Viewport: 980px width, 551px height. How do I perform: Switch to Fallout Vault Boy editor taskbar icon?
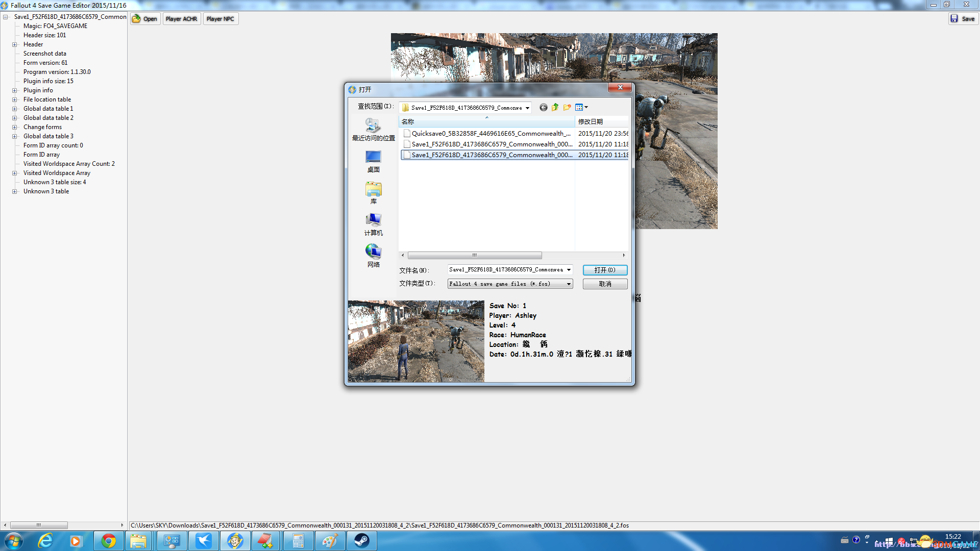click(x=235, y=541)
